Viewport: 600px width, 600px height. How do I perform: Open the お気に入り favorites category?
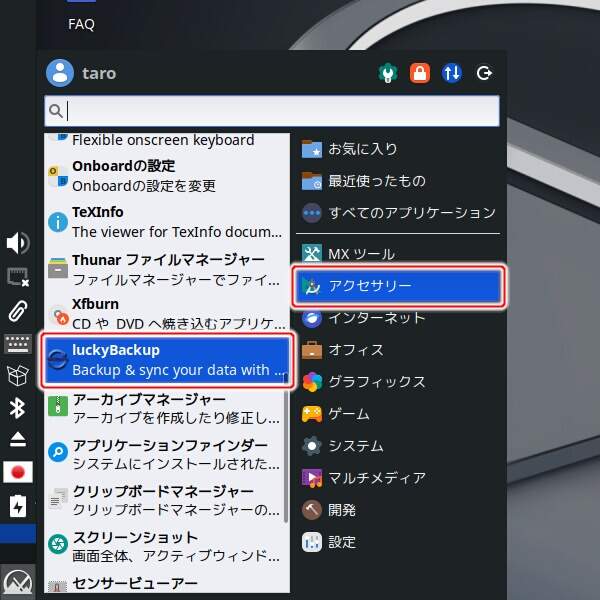click(x=398, y=149)
